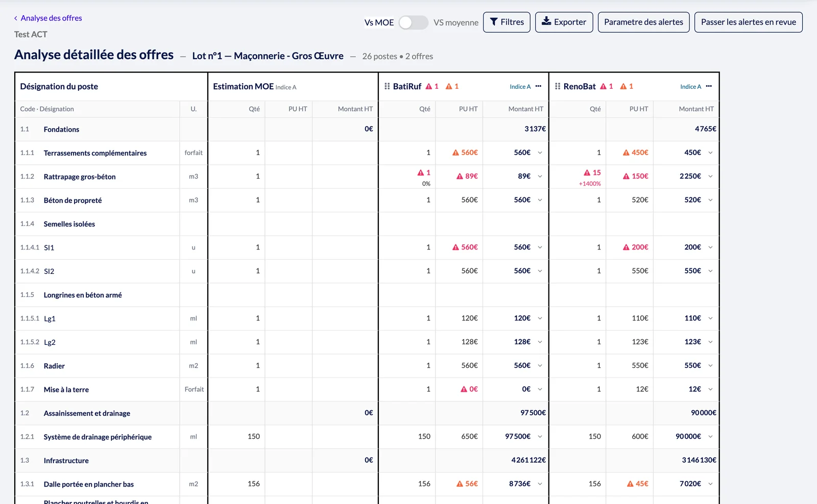Click BatiRuf 560€ alert on Terrassements complémentaires
Image resolution: width=817 pixels, height=504 pixels.
click(465, 153)
